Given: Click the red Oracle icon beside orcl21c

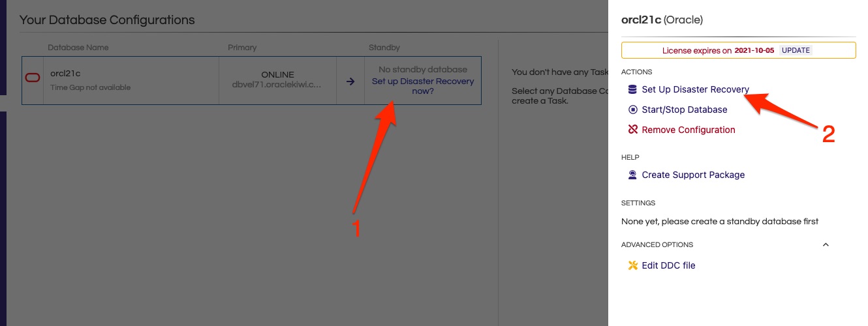Looking at the screenshot, I should click(x=33, y=78).
